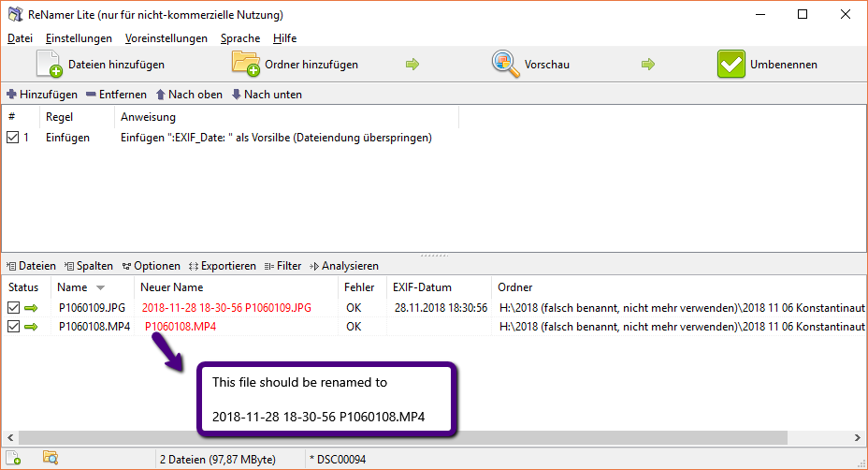Click the Nach unten label
The height and width of the screenshot is (470, 868).
point(273,95)
